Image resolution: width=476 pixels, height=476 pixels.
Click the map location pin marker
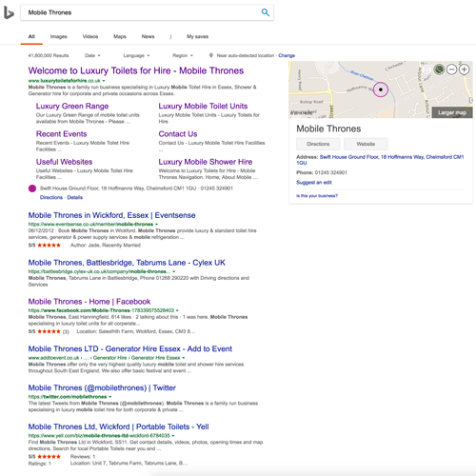click(381, 89)
